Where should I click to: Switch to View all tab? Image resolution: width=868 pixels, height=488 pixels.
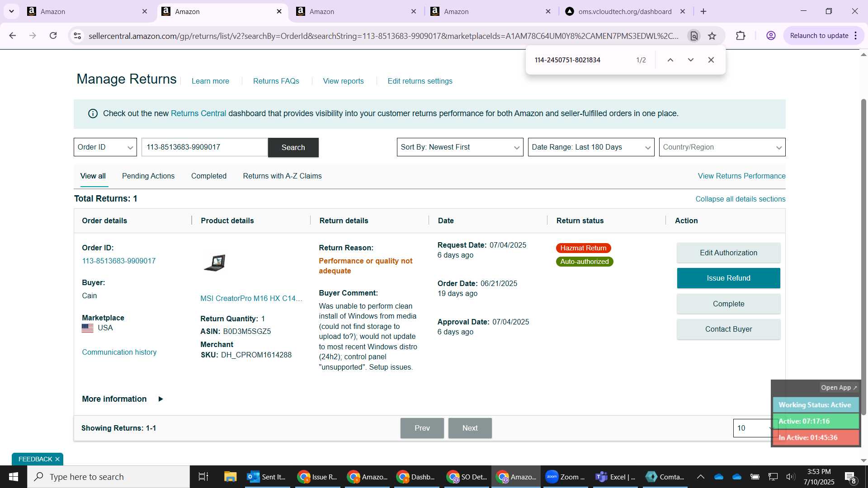pyautogui.click(x=93, y=176)
